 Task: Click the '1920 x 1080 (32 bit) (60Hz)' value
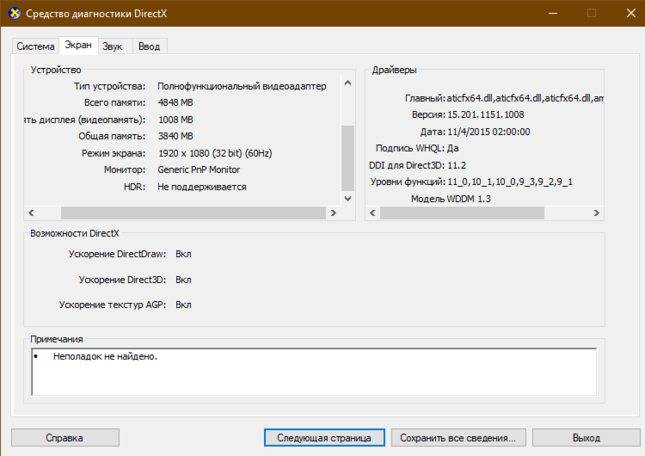coord(215,153)
